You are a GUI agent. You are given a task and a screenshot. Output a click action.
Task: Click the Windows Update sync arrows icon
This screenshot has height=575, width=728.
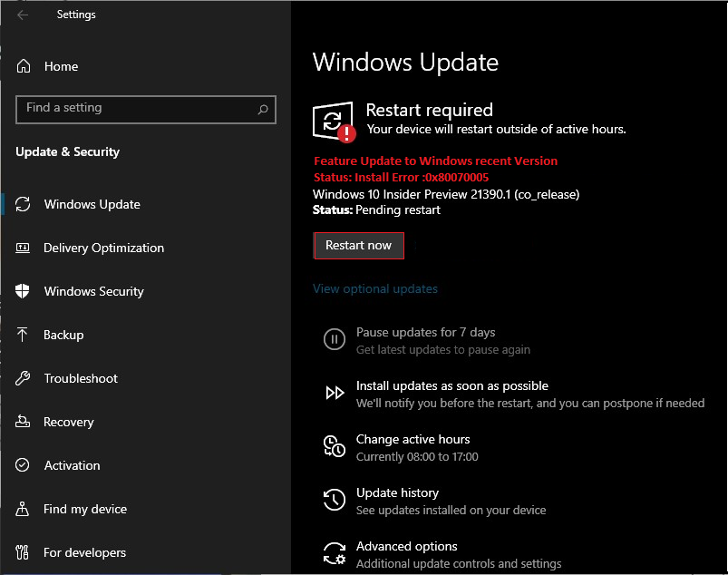[x=23, y=204]
